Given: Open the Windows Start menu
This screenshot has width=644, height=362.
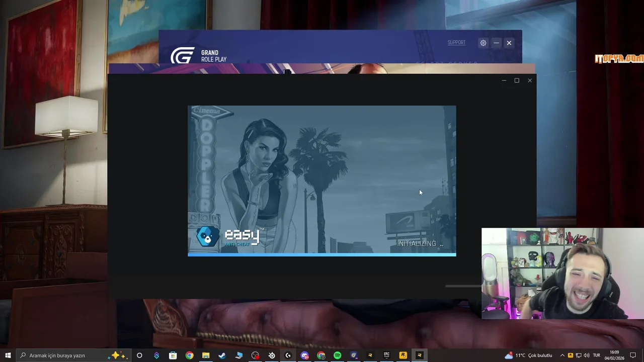Looking at the screenshot, I should [x=8, y=355].
